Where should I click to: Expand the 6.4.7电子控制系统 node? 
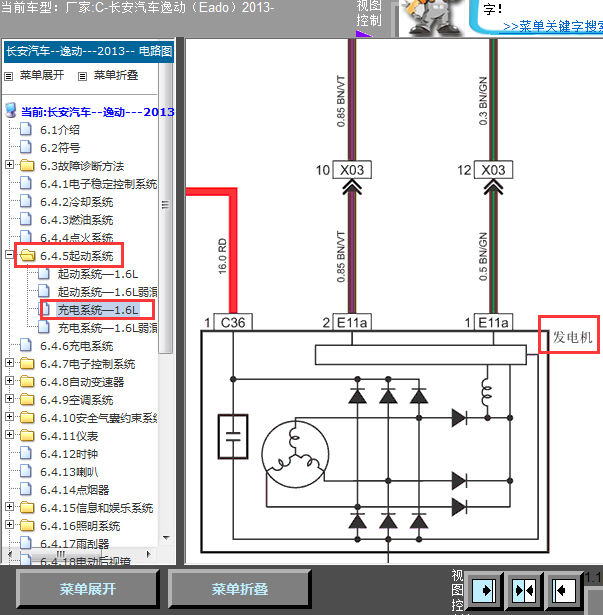click(9, 363)
